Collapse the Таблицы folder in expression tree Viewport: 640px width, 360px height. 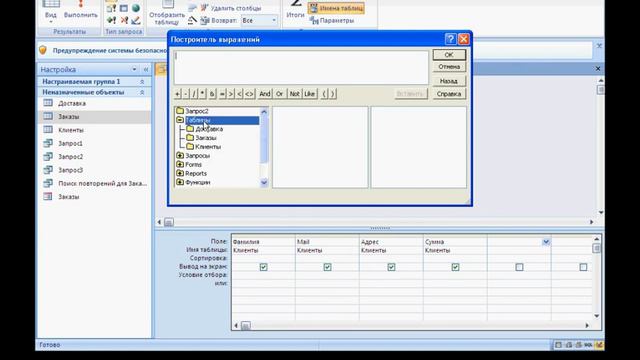click(x=180, y=120)
